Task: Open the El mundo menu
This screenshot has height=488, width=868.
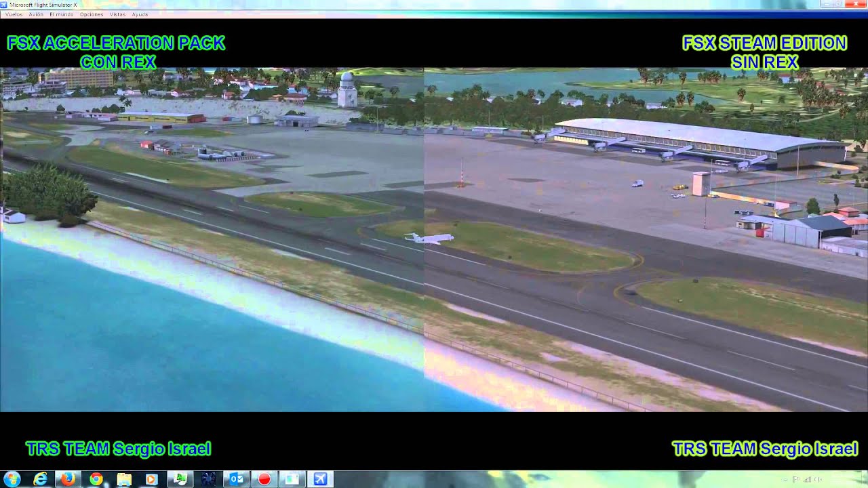Action: point(61,14)
